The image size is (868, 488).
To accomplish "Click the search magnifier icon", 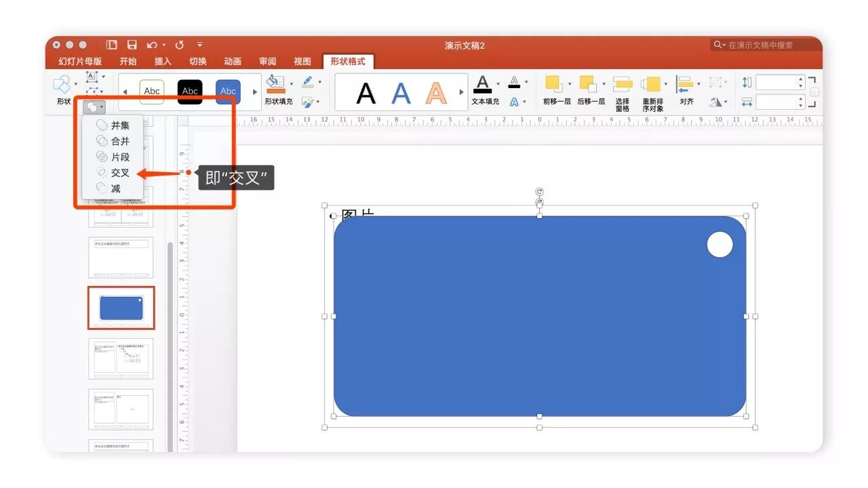I will point(717,45).
